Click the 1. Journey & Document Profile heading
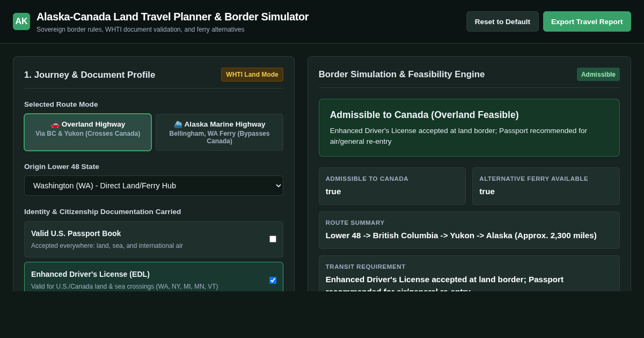 90,75
